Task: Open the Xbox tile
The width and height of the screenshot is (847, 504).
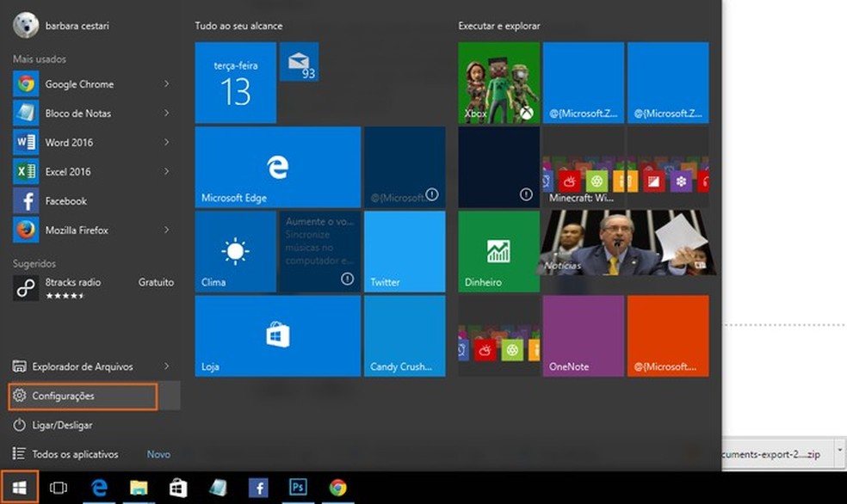Action: pos(498,83)
